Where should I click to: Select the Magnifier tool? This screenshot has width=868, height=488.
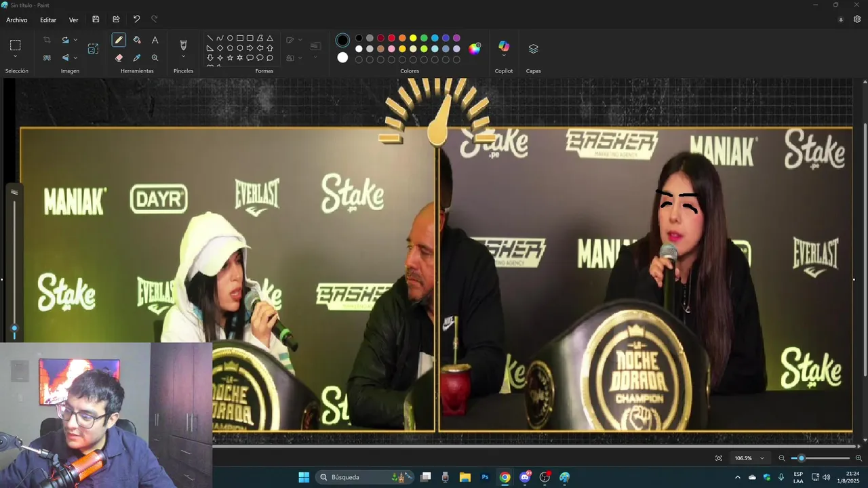pyautogui.click(x=155, y=58)
